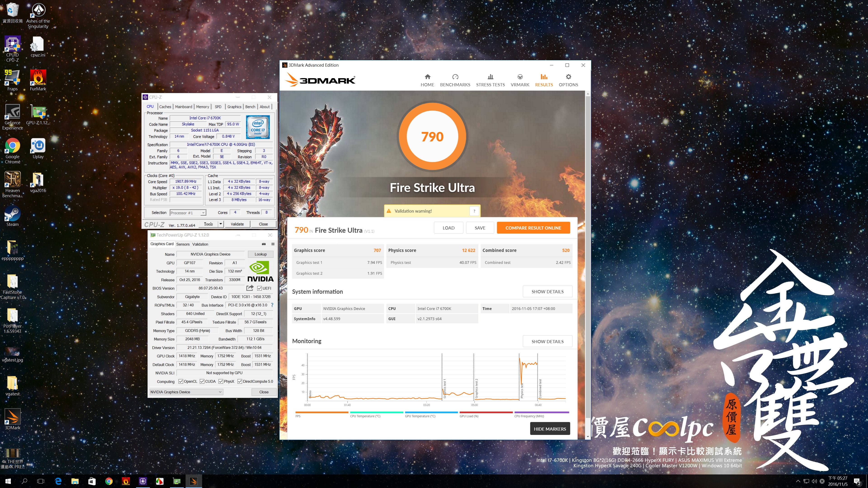
Task: Click the CPU-Z Tools button
Action: (x=209, y=224)
